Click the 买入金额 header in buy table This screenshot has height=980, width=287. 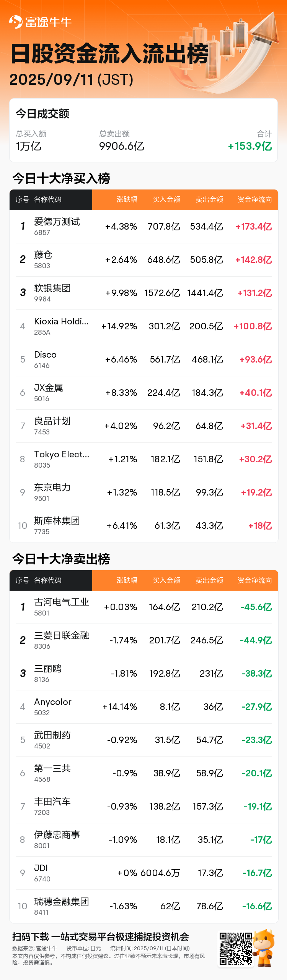point(166,199)
